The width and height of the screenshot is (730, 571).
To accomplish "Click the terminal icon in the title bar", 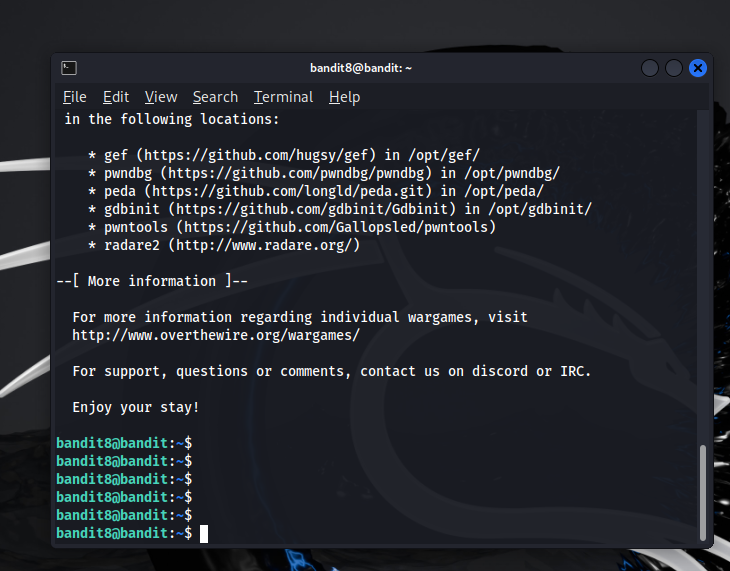I will (x=69, y=68).
